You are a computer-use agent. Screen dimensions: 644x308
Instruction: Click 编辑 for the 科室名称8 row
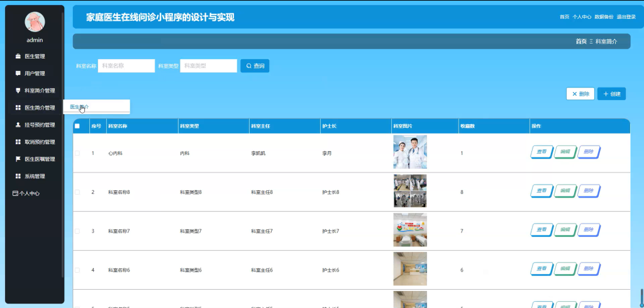coord(565,191)
